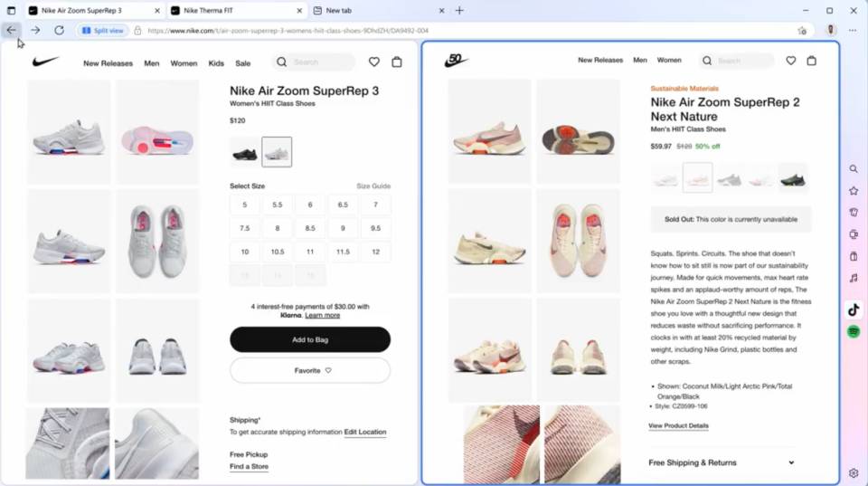Open a new tab with the plus icon
Image resolution: width=868 pixels, height=486 pixels.
459,11
